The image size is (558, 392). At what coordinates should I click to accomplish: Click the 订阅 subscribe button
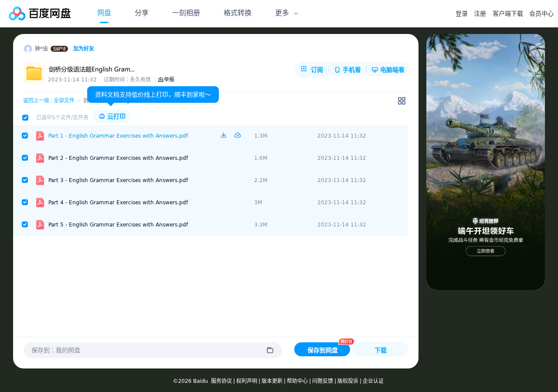point(312,70)
